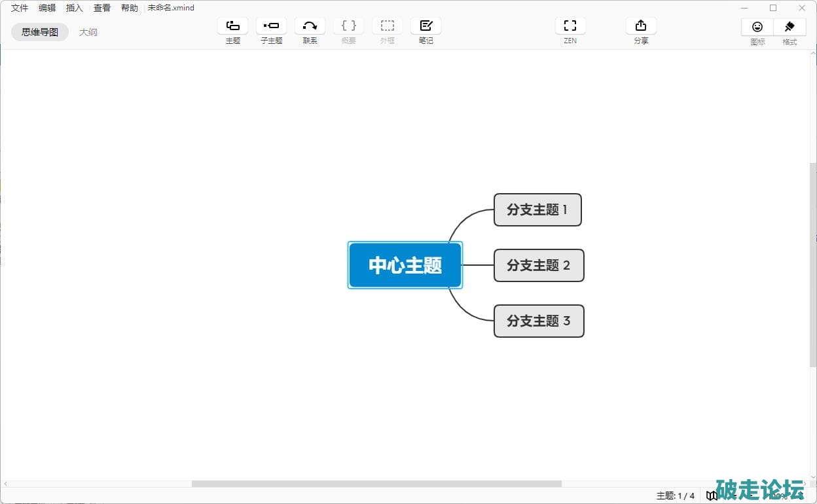This screenshot has height=504, width=817.
Task: Click the 主题 (Topic) toolbar icon
Action: coord(232,26)
